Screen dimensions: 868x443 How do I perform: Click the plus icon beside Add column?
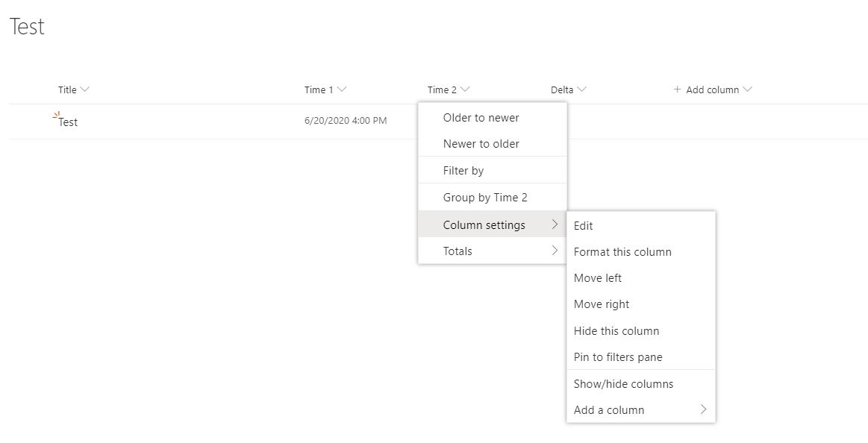(x=677, y=89)
